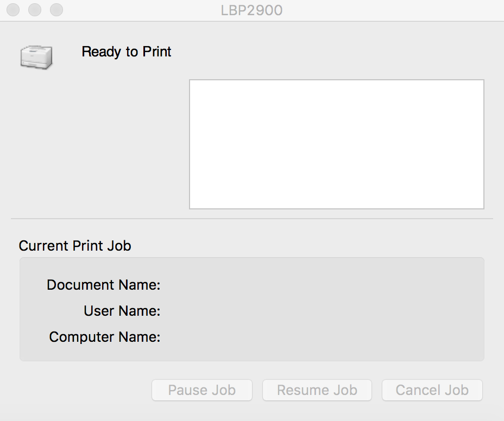The width and height of the screenshot is (504, 421).
Task: Click inside the white status message box
Action: pos(336,144)
